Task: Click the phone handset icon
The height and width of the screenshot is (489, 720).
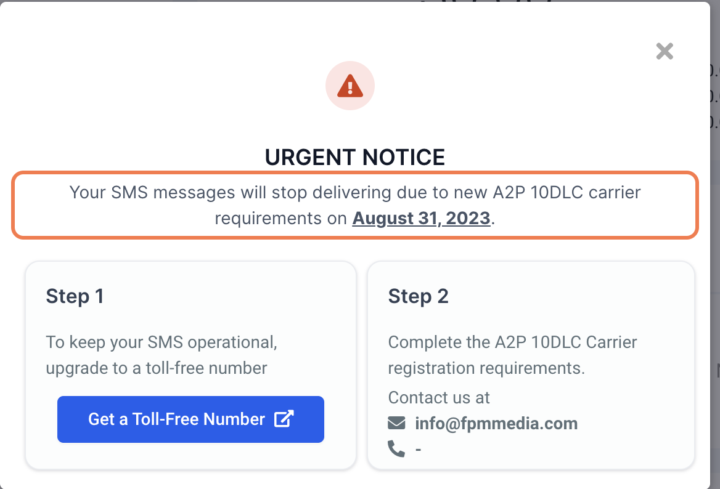Action: 397,449
